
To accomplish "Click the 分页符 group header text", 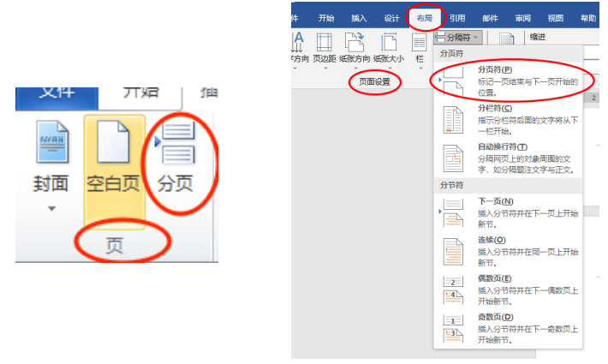I will 451,53.
